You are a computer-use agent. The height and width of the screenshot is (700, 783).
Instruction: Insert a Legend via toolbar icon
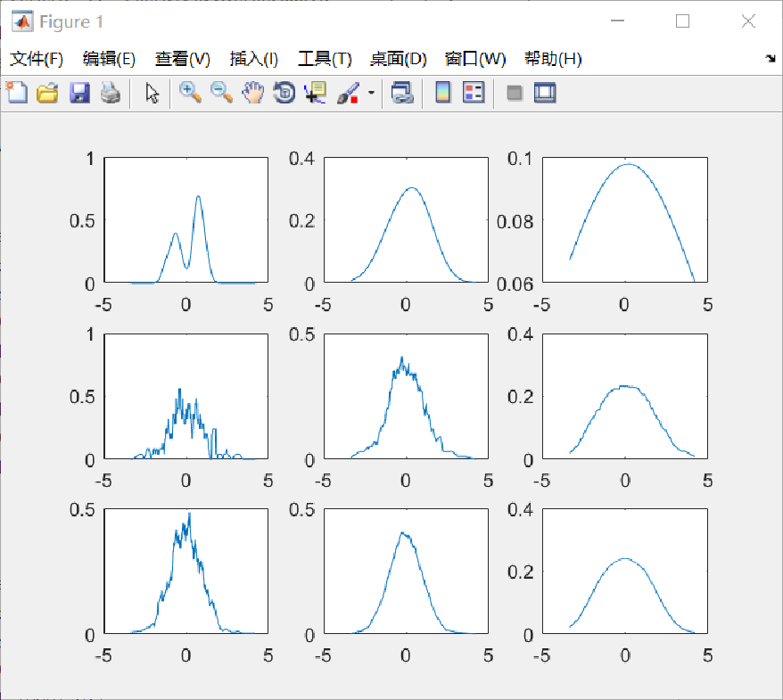474,93
